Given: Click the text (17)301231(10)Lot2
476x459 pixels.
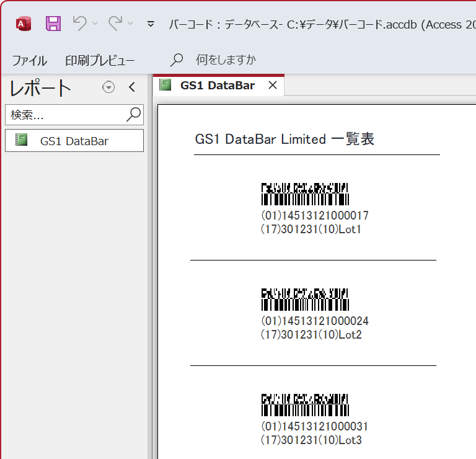Looking at the screenshot, I should (x=311, y=335).
